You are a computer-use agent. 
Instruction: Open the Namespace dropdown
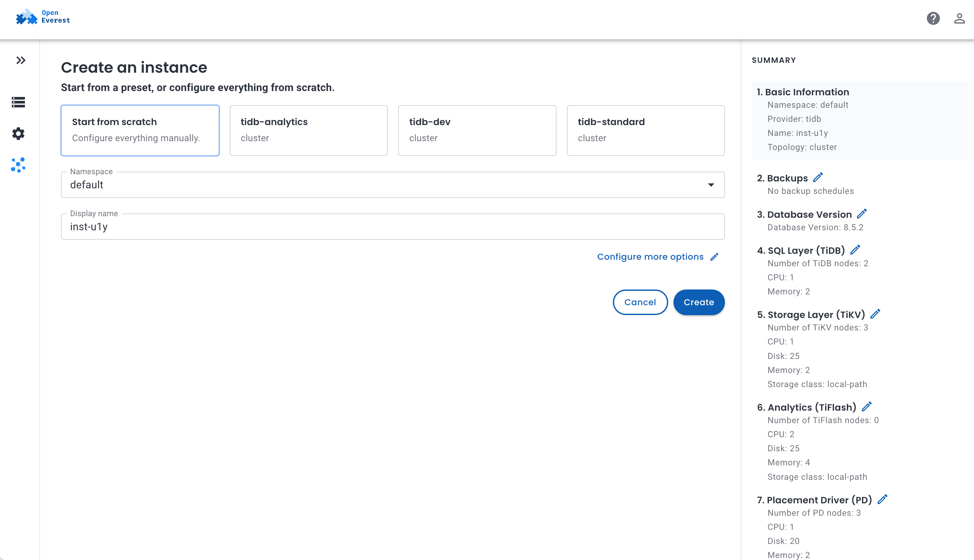click(393, 185)
